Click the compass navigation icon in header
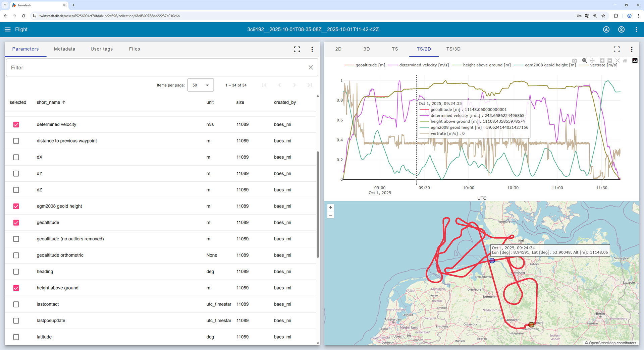The width and height of the screenshot is (644, 350). point(606,30)
